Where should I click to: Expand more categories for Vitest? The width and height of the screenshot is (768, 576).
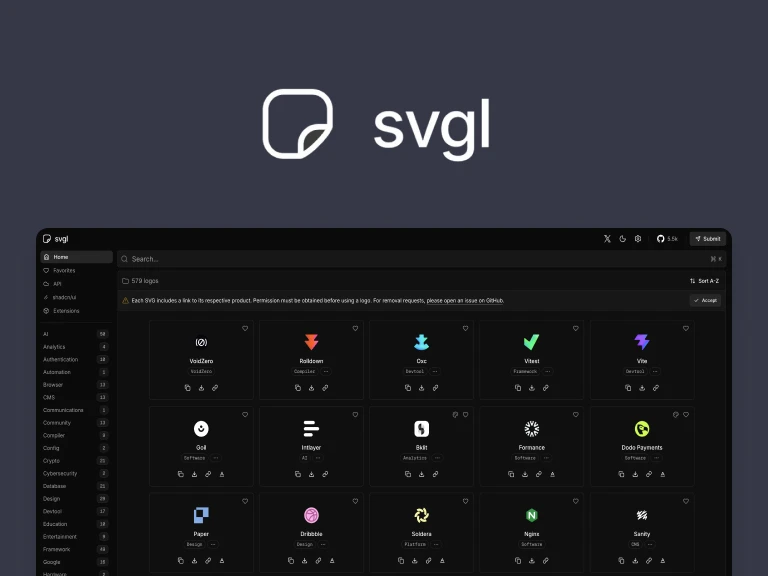coord(548,371)
